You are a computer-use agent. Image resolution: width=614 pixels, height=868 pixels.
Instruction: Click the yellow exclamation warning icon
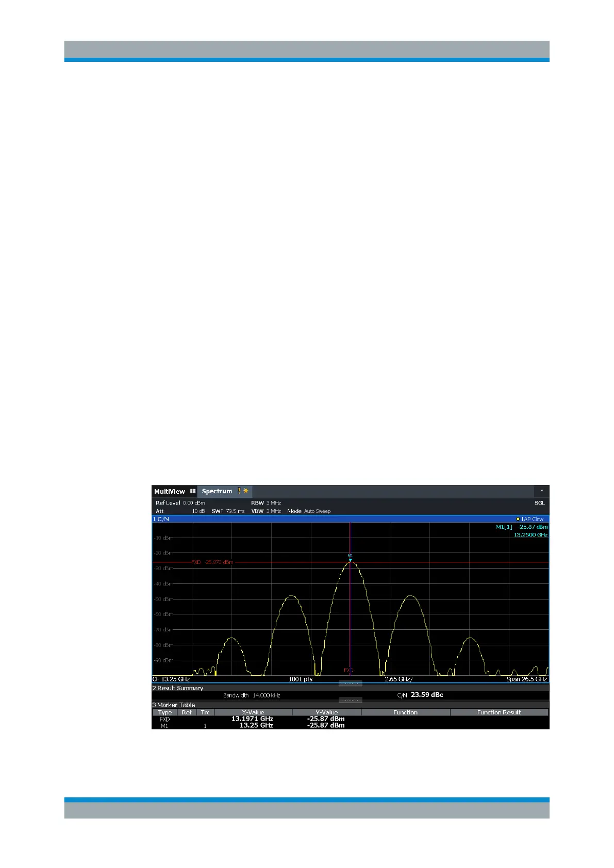(x=239, y=491)
